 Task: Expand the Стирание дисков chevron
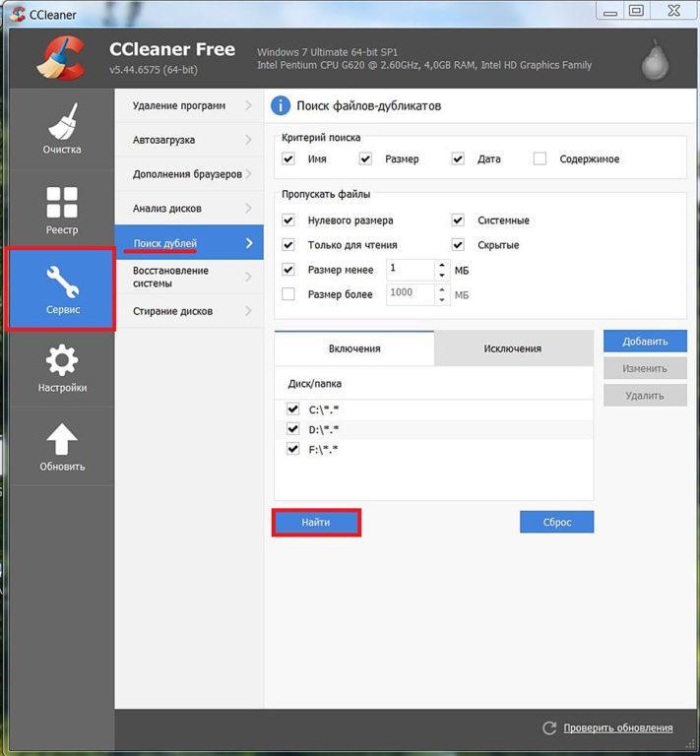(x=248, y=311)
